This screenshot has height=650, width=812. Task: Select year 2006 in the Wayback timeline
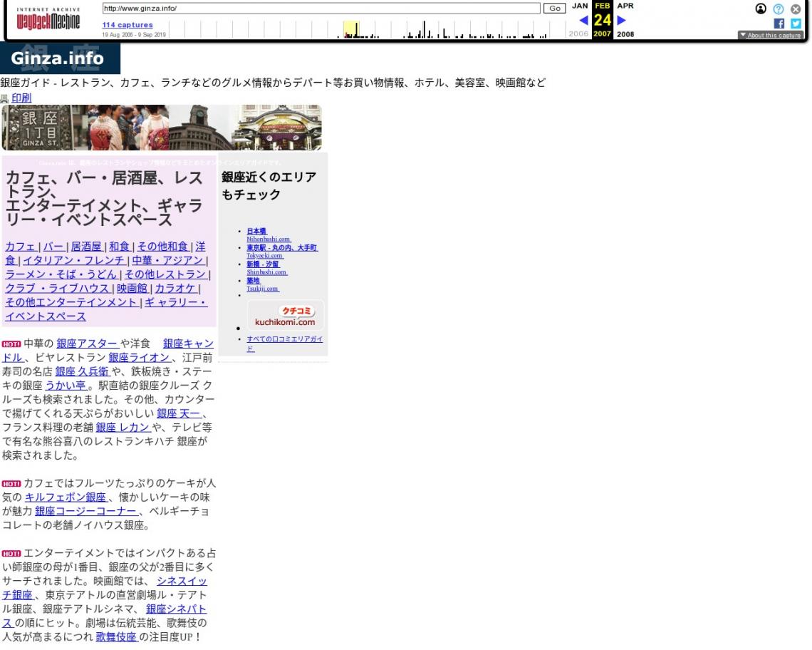(578, 33)
